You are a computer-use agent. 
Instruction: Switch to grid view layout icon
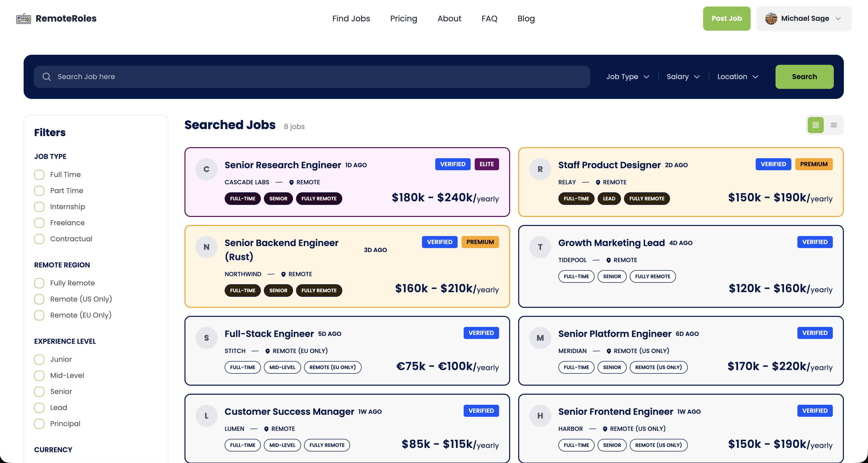point(815,125)
